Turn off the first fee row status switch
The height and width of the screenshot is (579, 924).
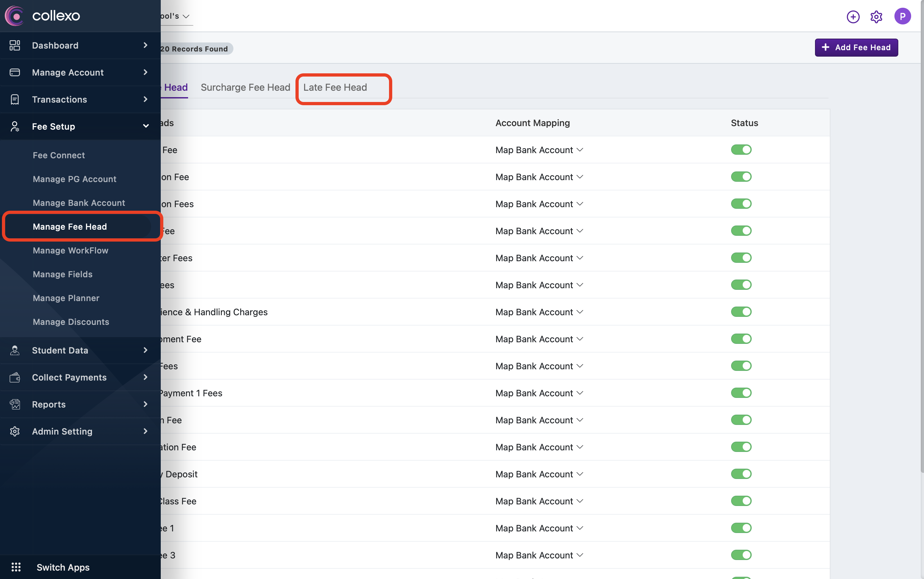click(741, 149)
